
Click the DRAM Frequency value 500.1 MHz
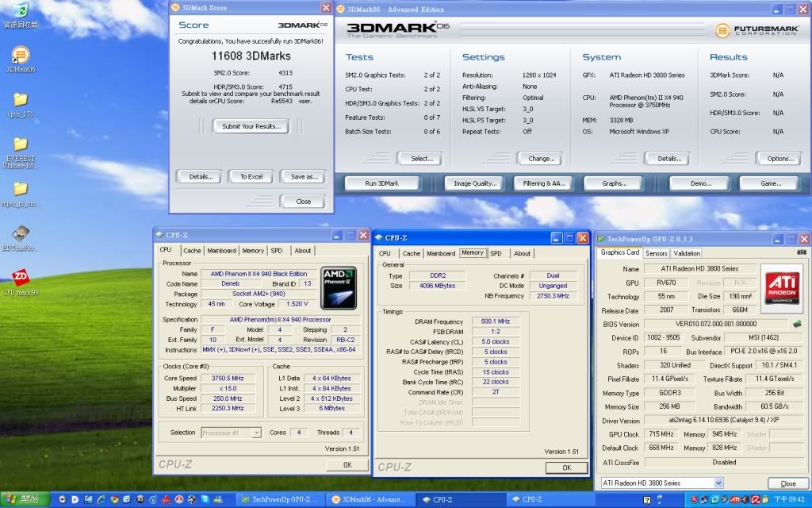click(495, 321)
